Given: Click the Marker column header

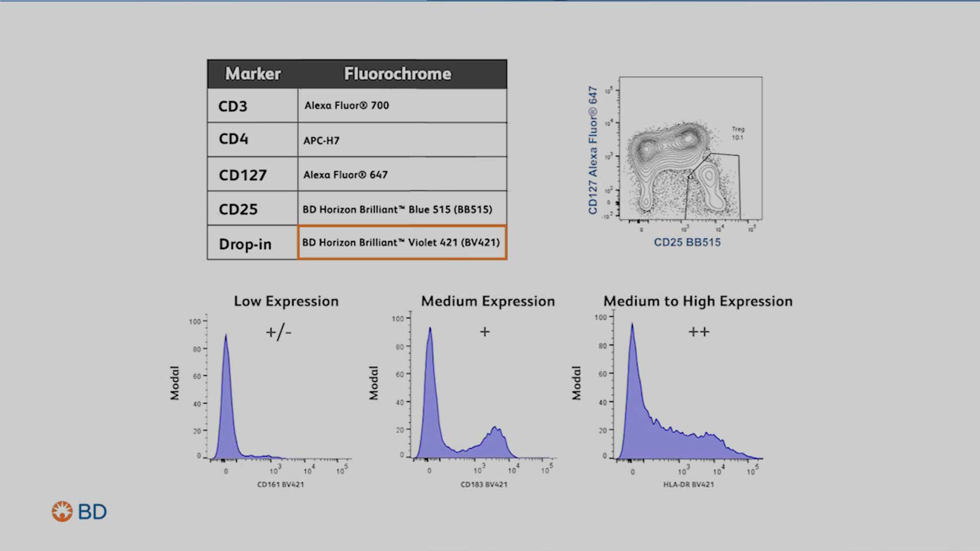Looking at the screenshot, I should coord(252,74).
